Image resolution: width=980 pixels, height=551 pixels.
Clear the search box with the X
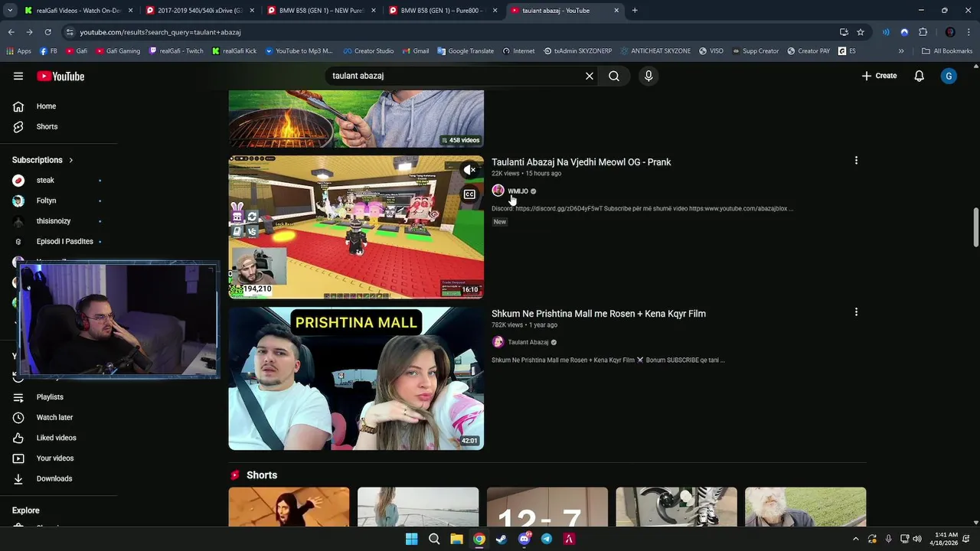tap(590, 76)
